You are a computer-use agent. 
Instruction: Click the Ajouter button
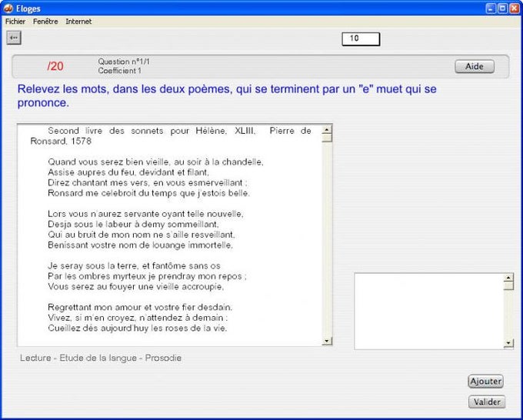(x=485, y=381)
